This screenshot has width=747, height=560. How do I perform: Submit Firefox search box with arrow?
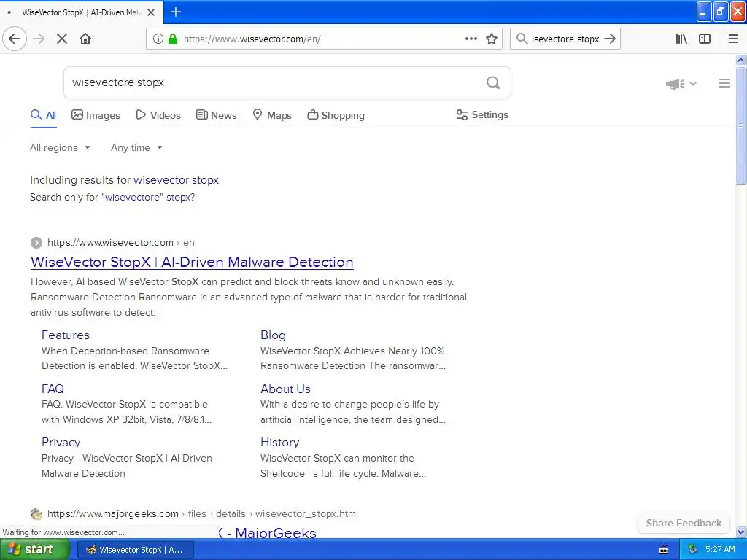610,39
